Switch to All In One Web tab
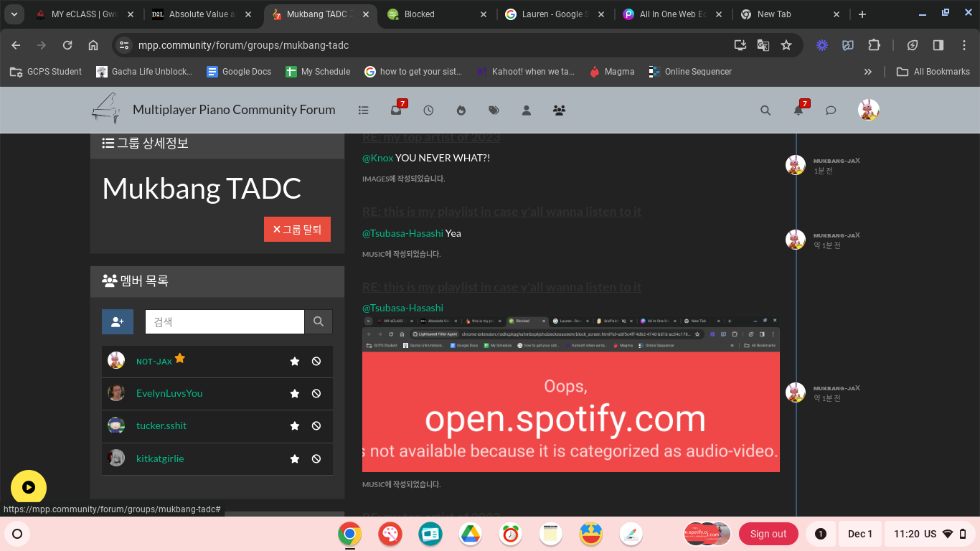Image resolution: width=980 pixels, height=551 pixels. click(672, 14)
